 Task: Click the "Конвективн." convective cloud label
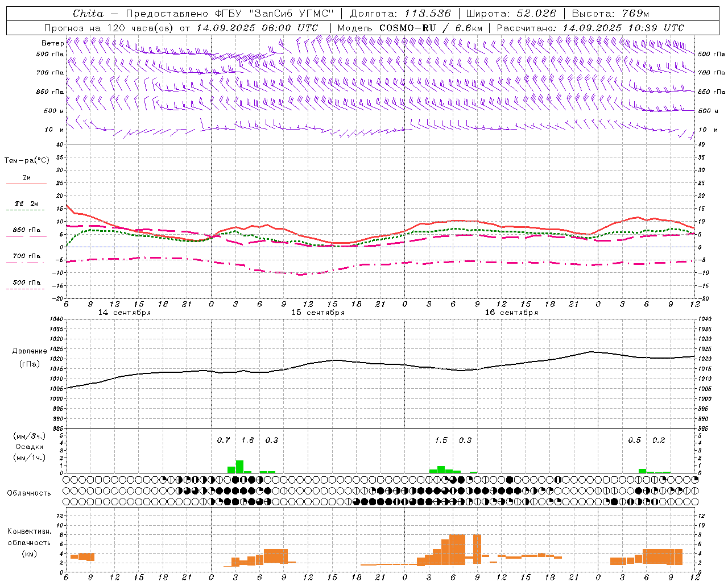(29, 531)
